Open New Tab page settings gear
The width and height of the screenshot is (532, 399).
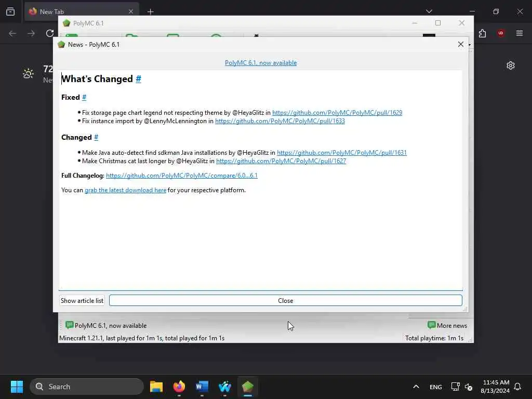click(511, 65)
